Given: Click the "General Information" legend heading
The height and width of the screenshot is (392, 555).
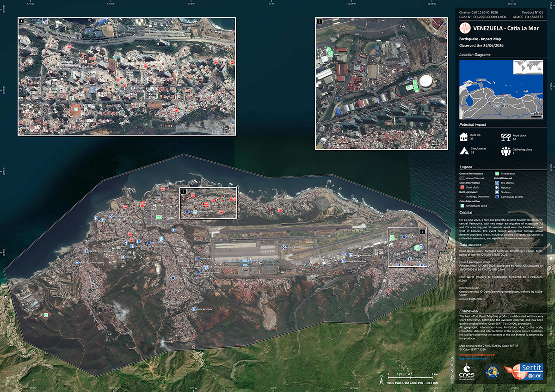Looking at the screenshot, I should [x=471, y=174].
